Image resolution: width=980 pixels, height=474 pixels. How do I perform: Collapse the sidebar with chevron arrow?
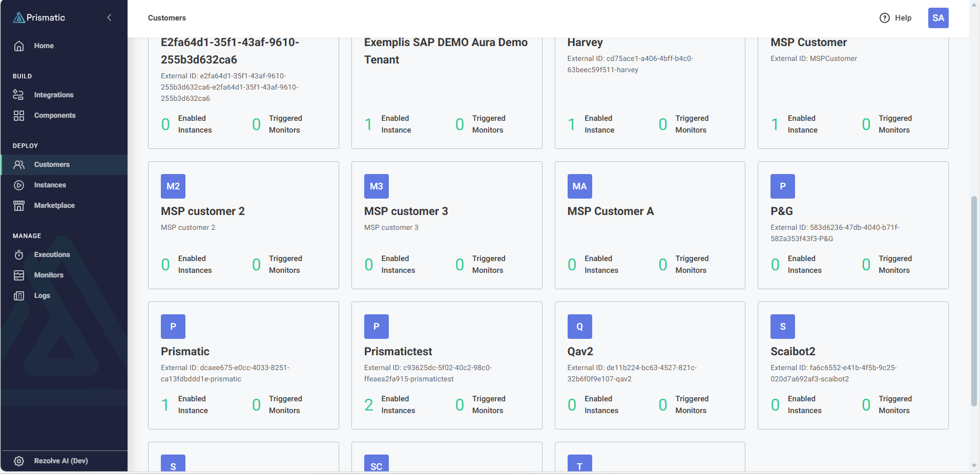(109, 17)
